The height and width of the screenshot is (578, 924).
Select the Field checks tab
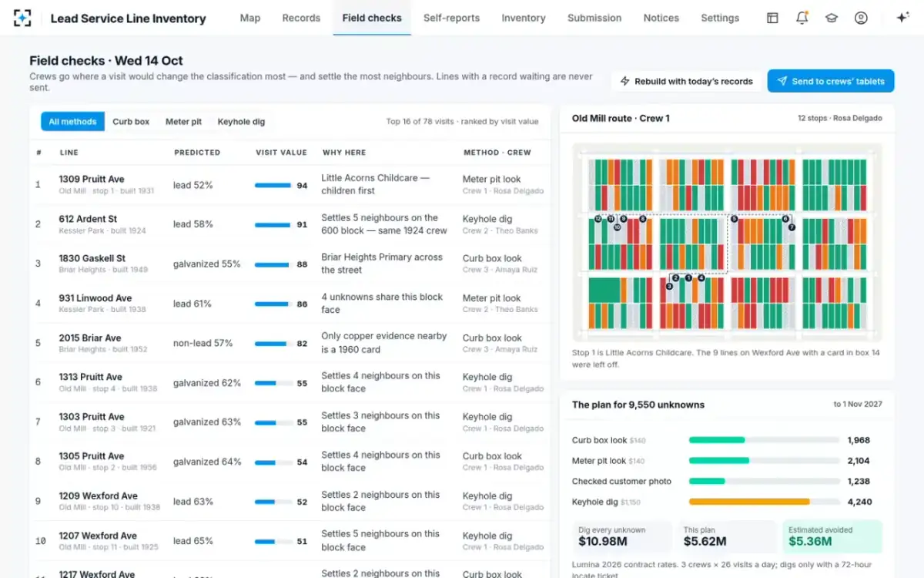[372, 18]
